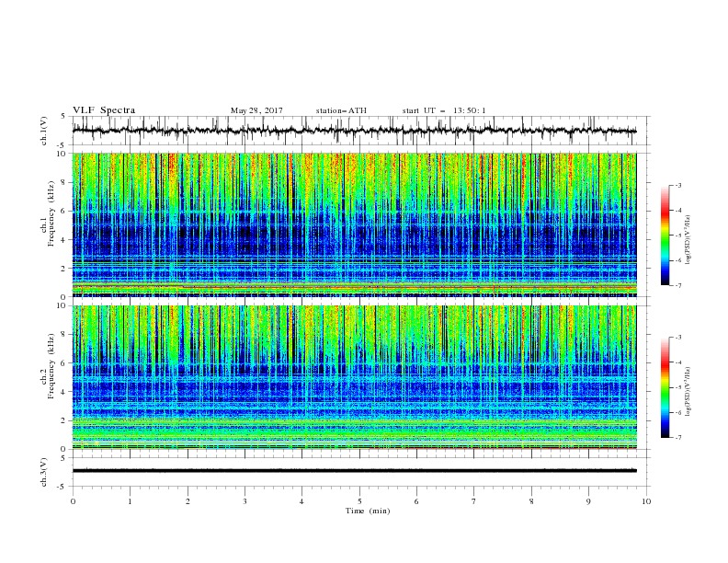Select the ch.2 "Frequency (kHz)" axis label
The height and width of the screenshot is (563, 728).
[51, 366]
